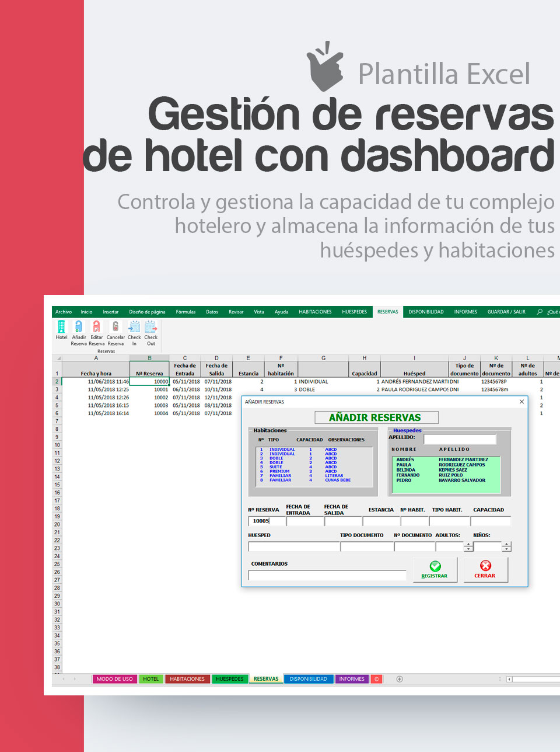Click the Huesped input field
This screenshot has height=752, width=560.
pos(293,546)
